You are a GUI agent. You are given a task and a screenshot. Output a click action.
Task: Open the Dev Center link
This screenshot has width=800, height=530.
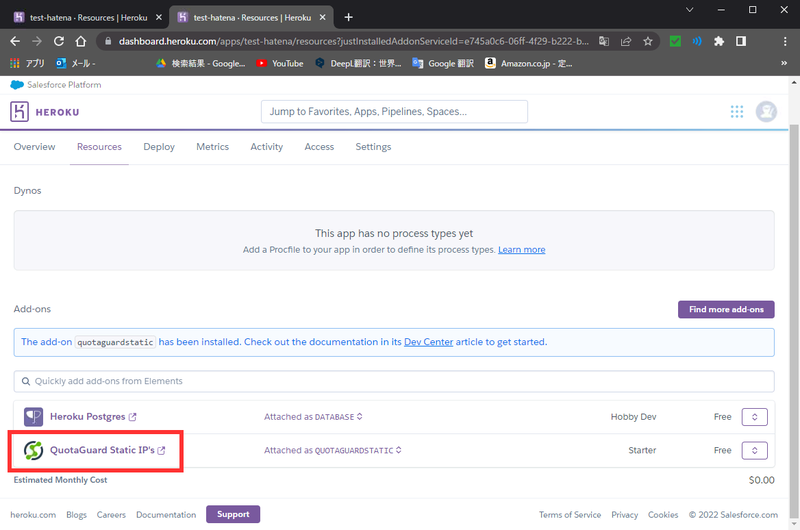coord(429,342)
